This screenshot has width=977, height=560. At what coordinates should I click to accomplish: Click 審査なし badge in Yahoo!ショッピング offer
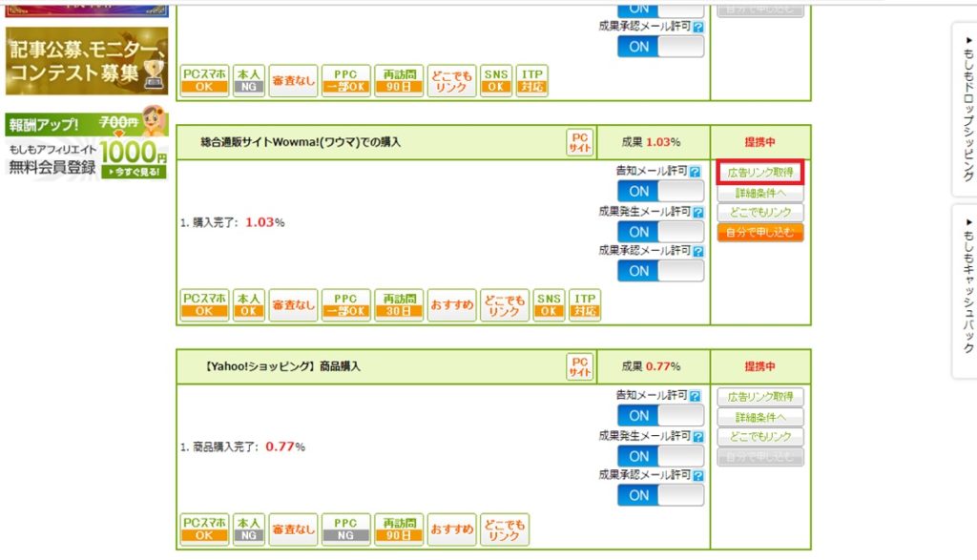[293, 529]
